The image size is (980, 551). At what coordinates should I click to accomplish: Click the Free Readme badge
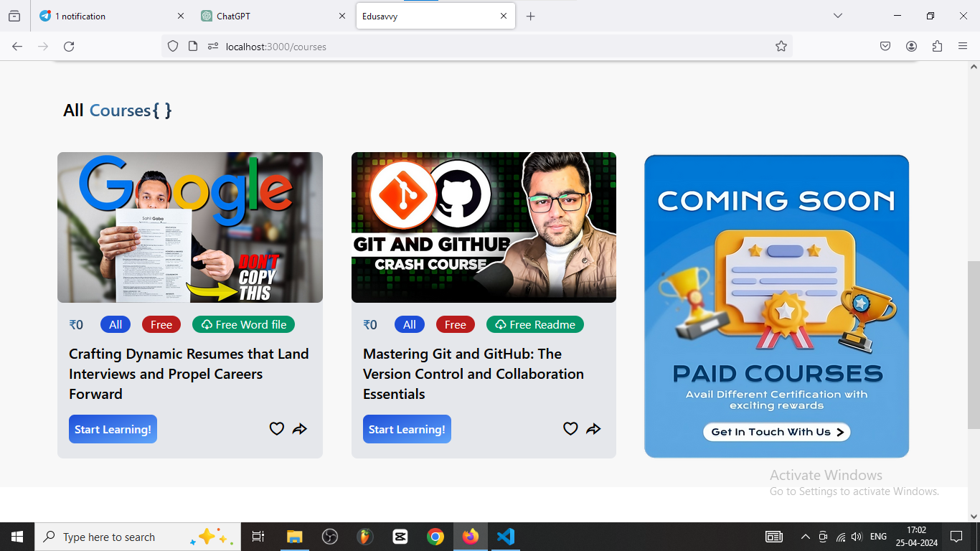pyautogui.click(x=535, y=324)
